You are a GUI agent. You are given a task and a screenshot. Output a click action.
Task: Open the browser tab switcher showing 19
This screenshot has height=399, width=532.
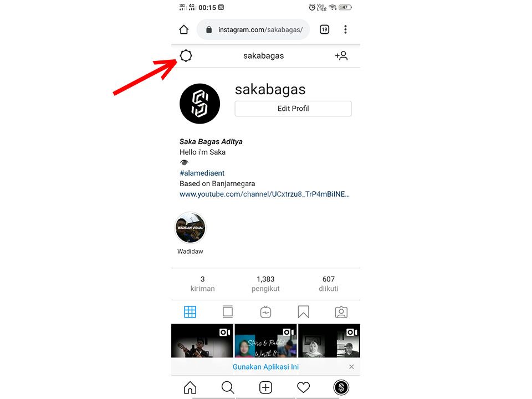click(324, 29)
